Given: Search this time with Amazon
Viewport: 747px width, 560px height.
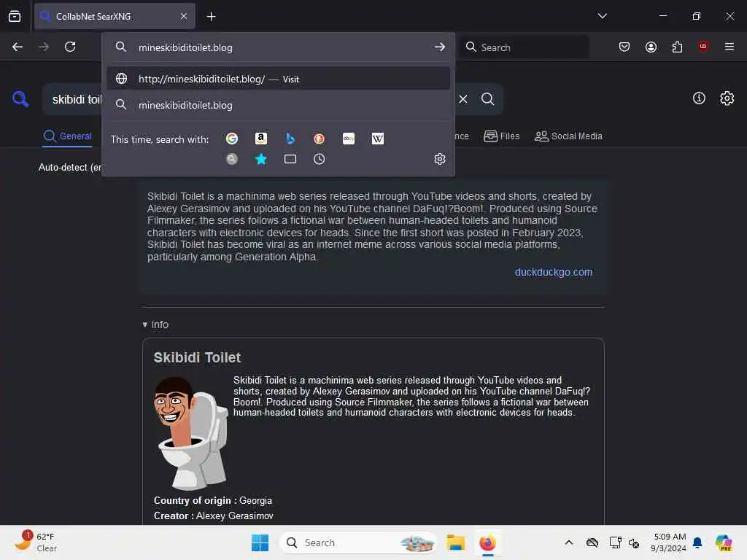Looking at the screenshot, I should click(x=261, y=139).
